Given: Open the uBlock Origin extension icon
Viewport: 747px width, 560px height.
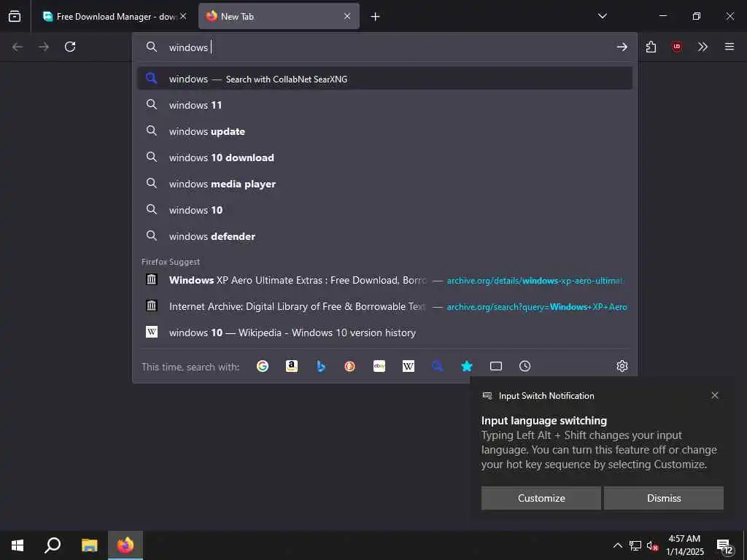Looking at the screenshot, I should point(676,47).
